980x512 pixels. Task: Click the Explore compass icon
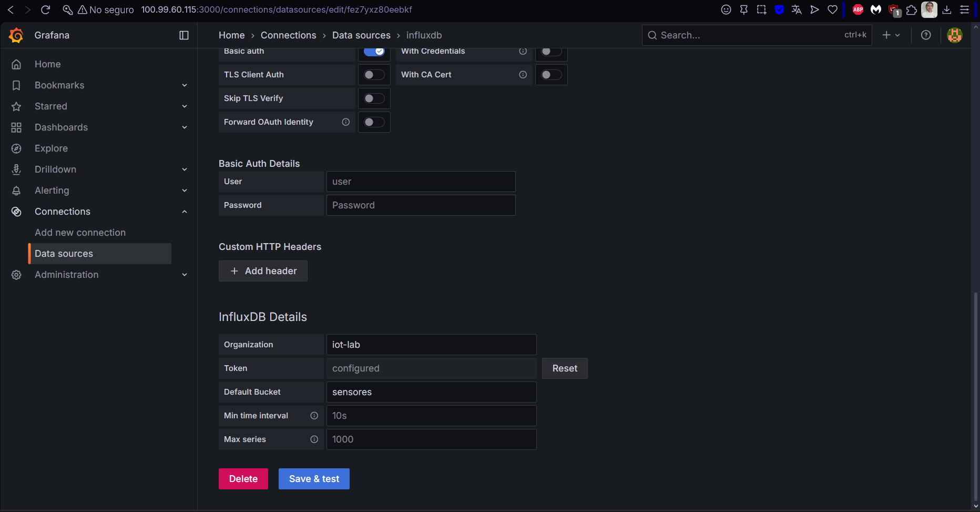click(16, 148)
